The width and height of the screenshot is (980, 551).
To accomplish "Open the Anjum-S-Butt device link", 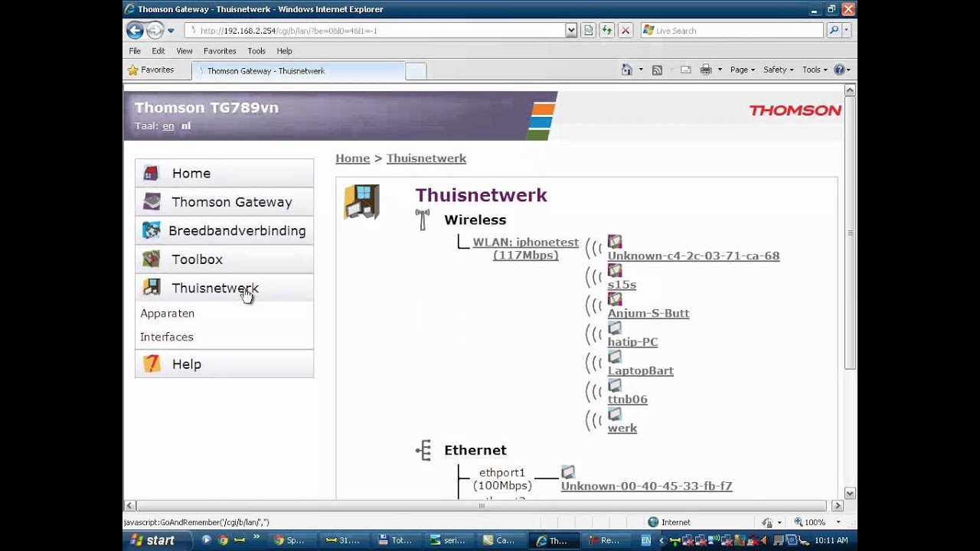I will point(648,313).
